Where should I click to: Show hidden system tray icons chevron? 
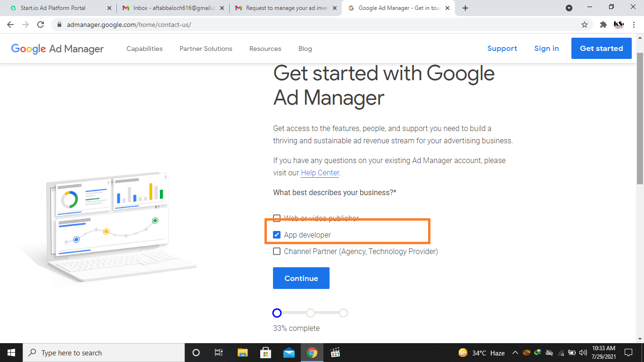[x=515, y=353]
